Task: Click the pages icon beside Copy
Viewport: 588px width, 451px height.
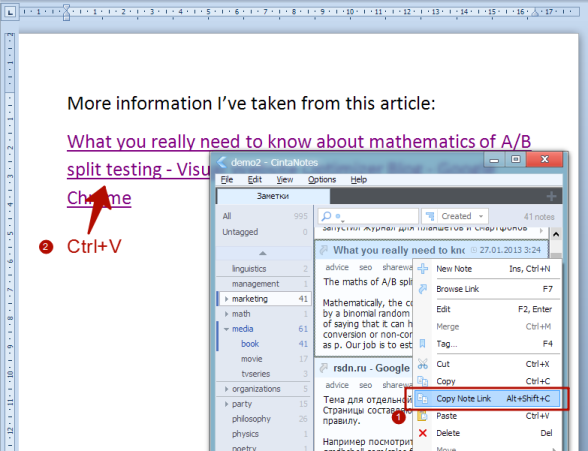Action: pos(423,381)
